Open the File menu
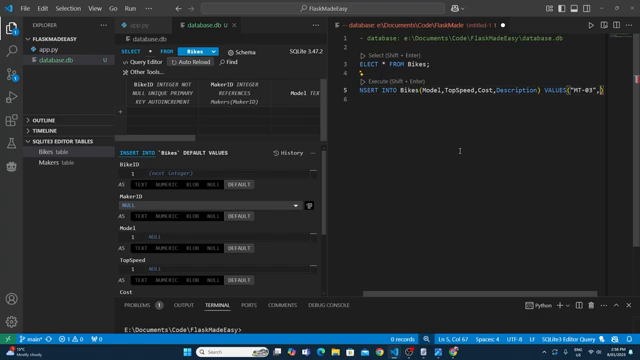Viewport: 640px width, 360px height. coord(25,9)
